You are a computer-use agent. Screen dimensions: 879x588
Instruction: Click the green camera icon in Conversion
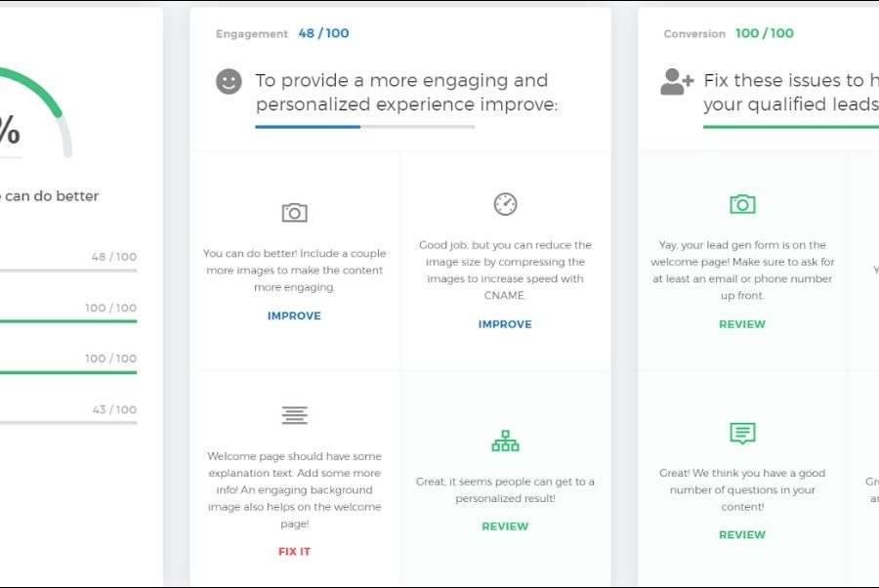pos(742,204)
